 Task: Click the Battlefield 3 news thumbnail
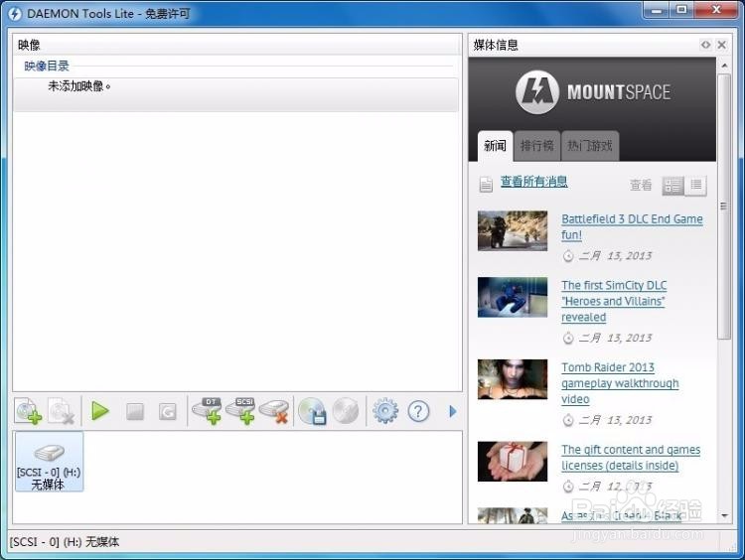coord(513,230)
